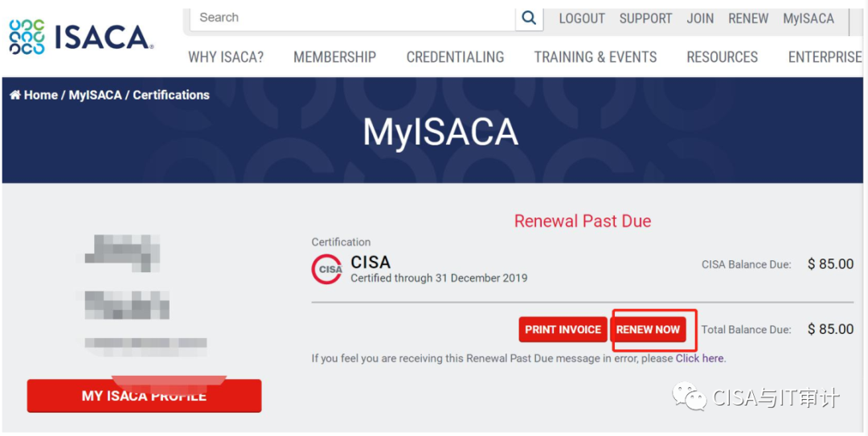Click RENEW in the top bar
This screenshot has height=436, width=868.
(x=748, y=18)
